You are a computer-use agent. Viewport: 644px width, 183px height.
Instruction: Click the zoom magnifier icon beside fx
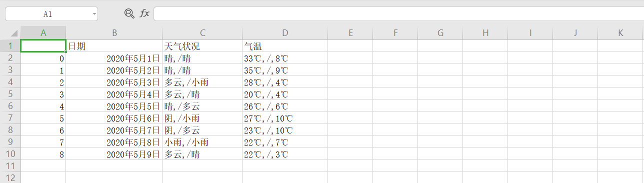coord(129,14)
